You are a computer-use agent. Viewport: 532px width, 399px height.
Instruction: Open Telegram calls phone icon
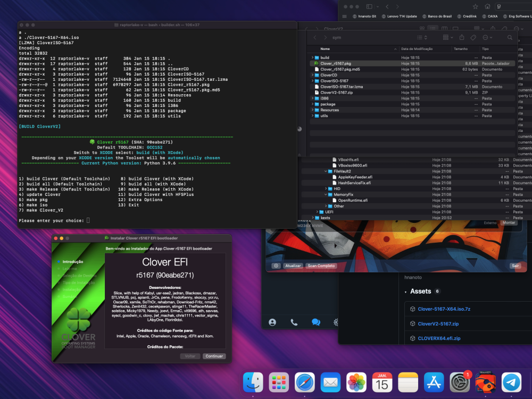294,322
